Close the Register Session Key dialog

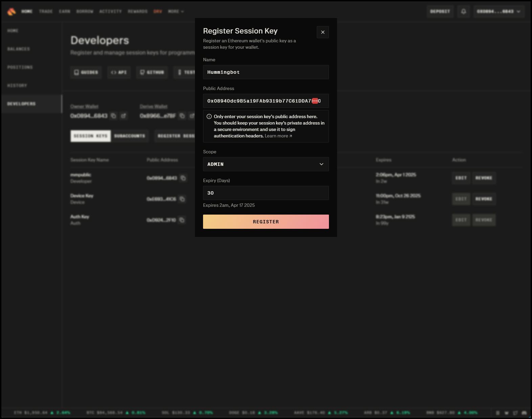323,32
